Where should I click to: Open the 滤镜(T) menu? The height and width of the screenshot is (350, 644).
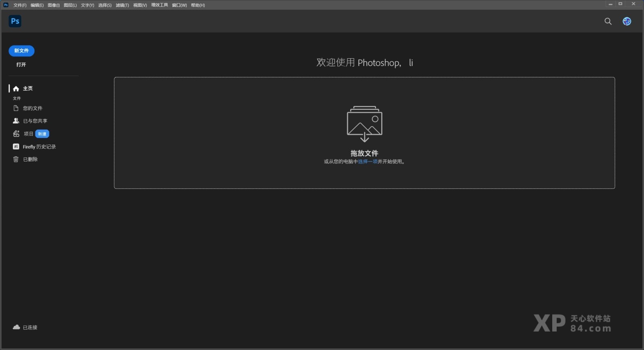122,5
